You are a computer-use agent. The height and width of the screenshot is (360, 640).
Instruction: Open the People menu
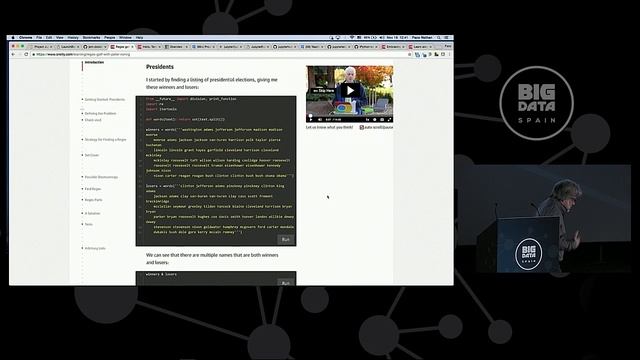[x=109, y=38]
